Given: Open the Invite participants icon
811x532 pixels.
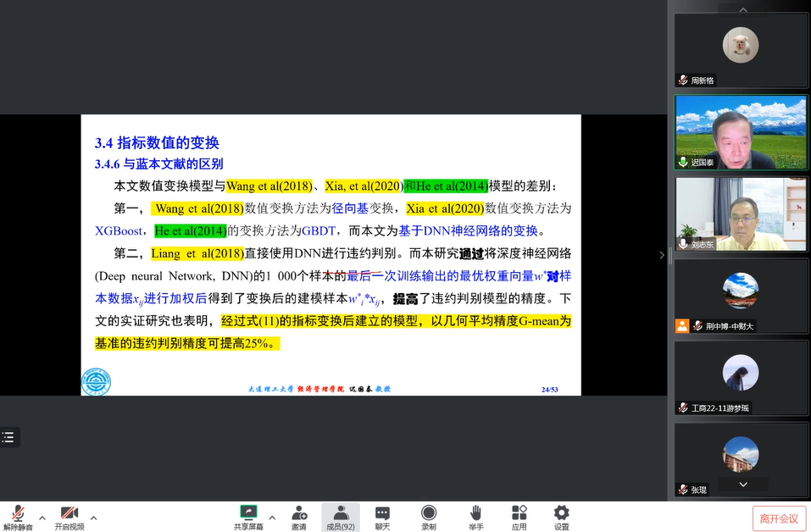Looking at the screenshot, I should click(x=299, y=513).
